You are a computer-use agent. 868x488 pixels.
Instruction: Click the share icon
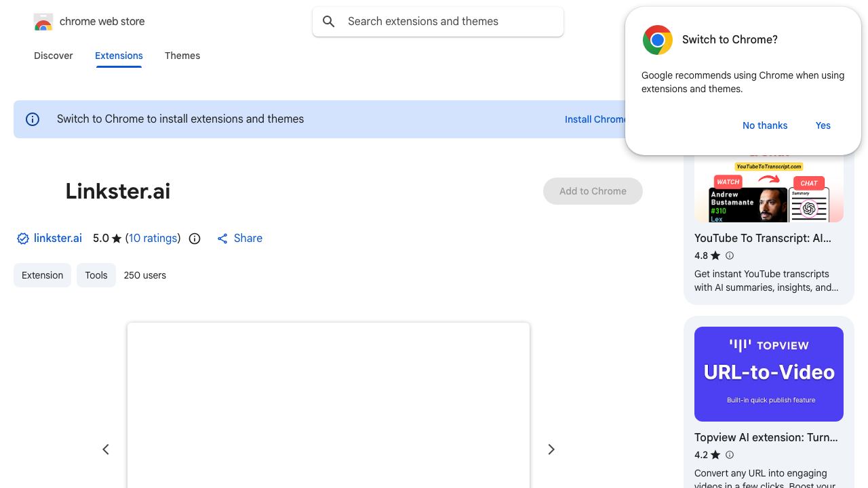222,239
